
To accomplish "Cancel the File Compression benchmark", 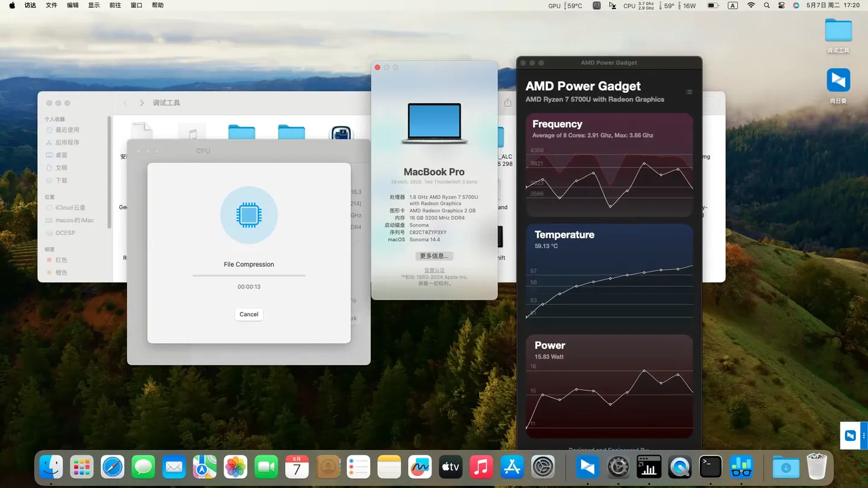I will point(248,314).
